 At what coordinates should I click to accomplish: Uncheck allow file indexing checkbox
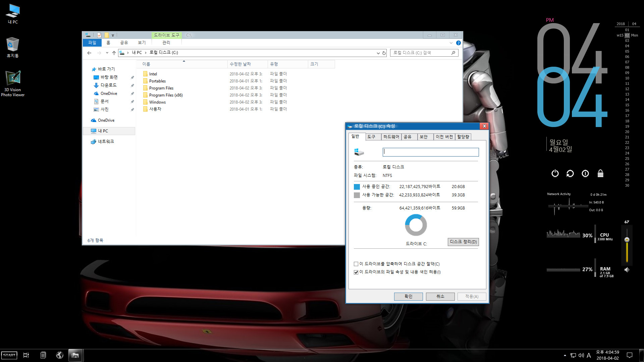click(x=356, y=272)
